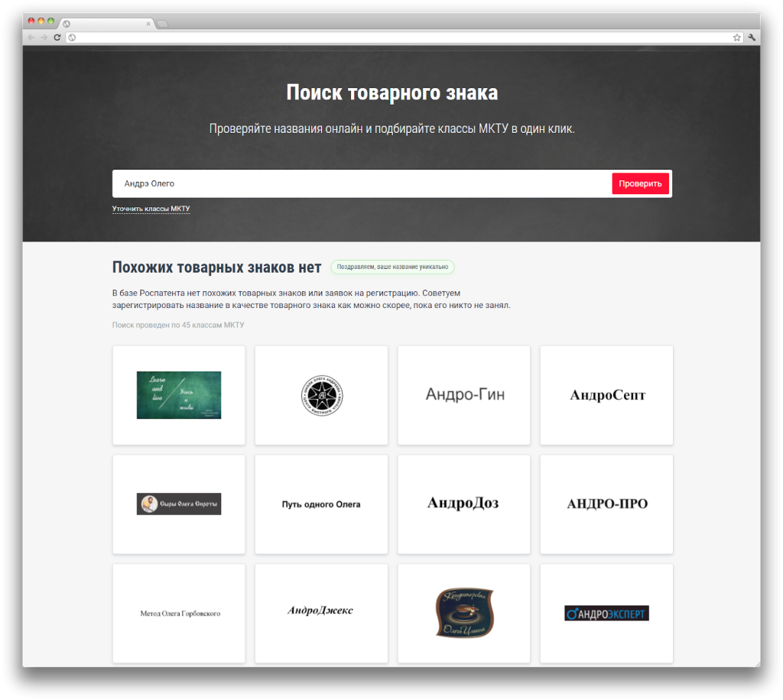783x700 pixels.
Task: View the АндроДоз trademark card
Action: tap(463, 504)
